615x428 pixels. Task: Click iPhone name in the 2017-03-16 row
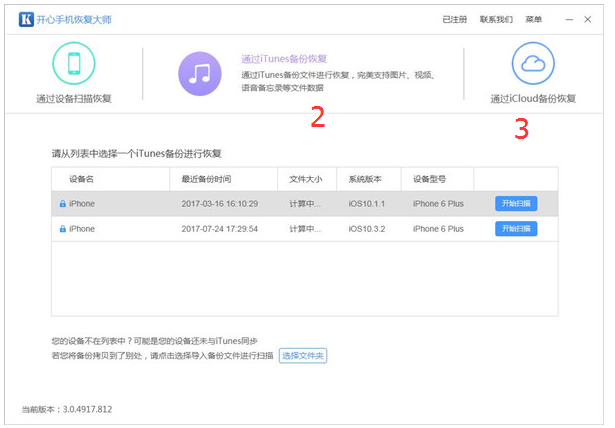[x=82, y=204]
